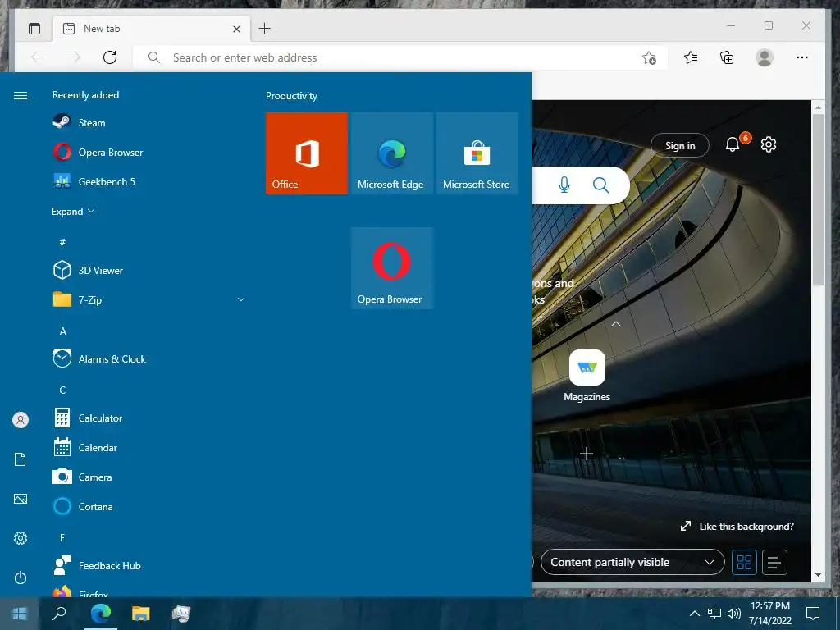
Task: Collapse the quick links chevron
Action: point(616,323)
